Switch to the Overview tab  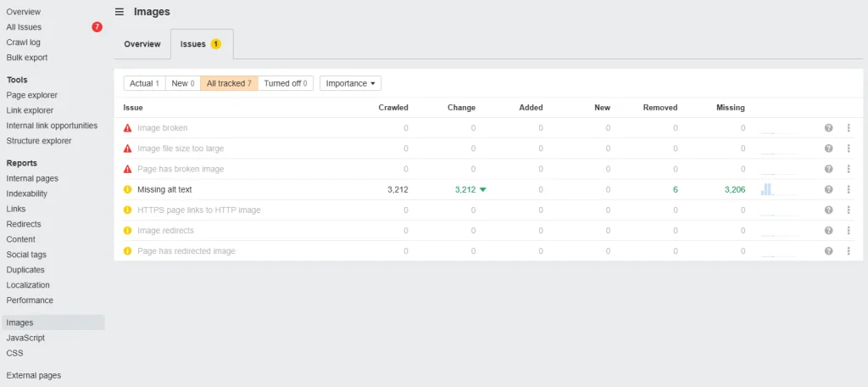(x=142, y=43)
